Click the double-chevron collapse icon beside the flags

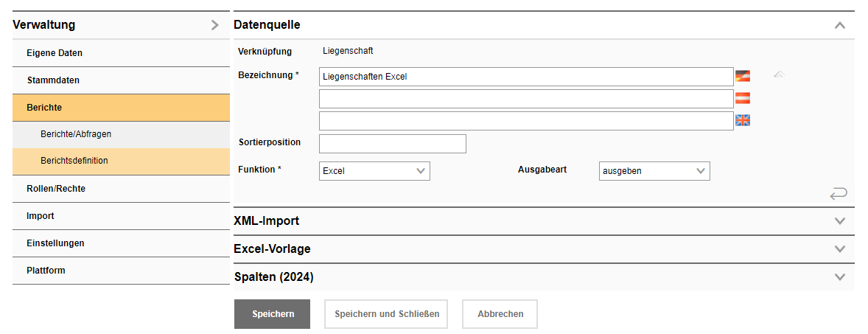tap(780, 74)
